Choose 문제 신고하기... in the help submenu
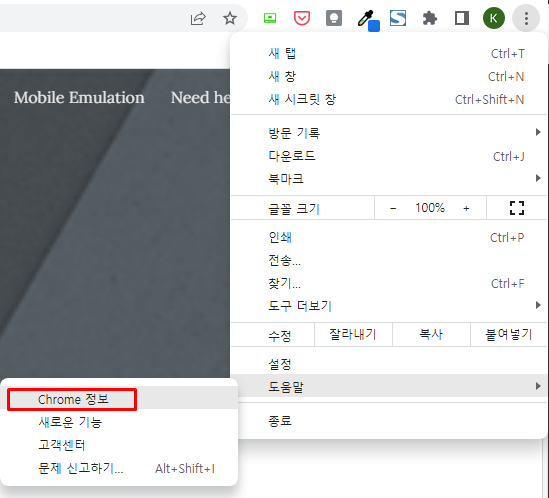This screenshot has width=549, height=498. click(119, 468)
